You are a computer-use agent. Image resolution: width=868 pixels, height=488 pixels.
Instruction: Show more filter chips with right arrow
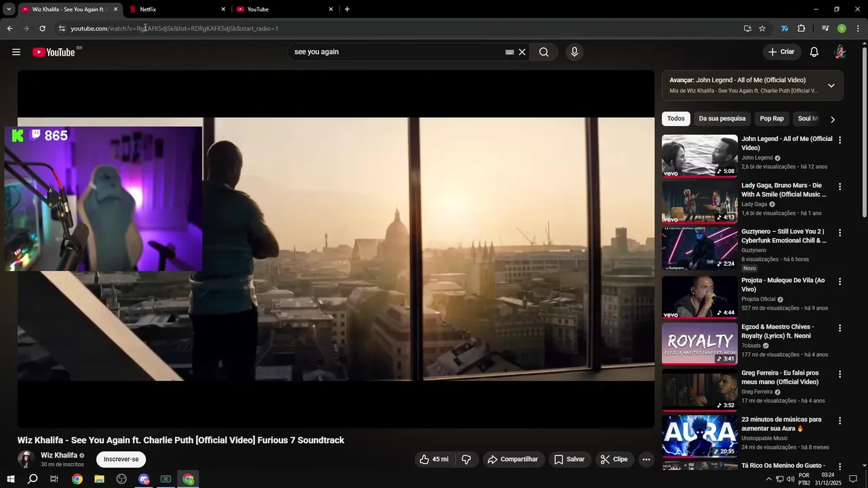tap(833, 119)
